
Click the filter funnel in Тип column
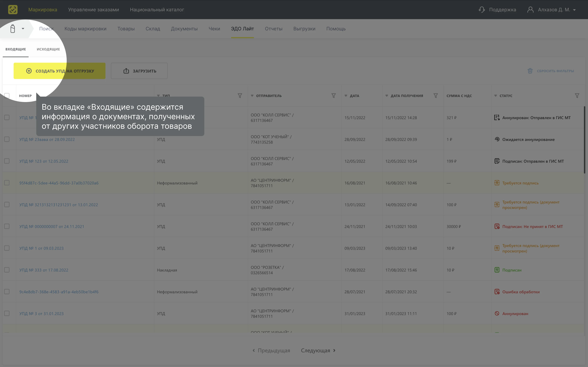point(240,96)
